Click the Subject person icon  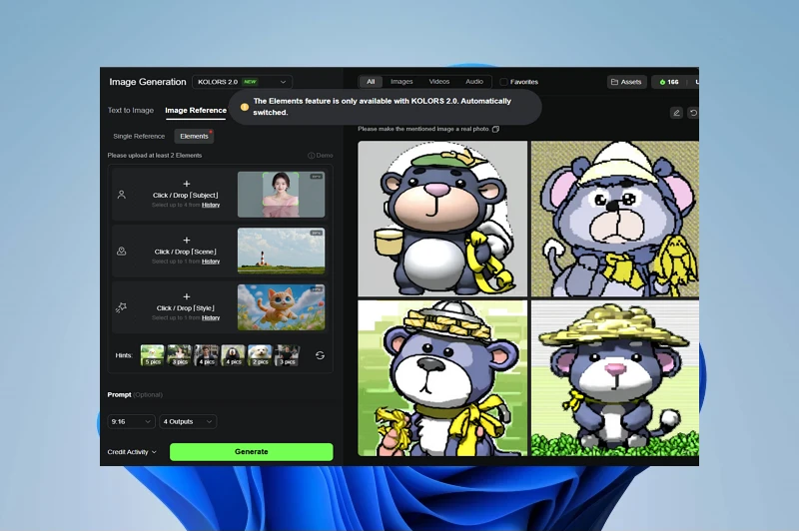pos(121,195)
